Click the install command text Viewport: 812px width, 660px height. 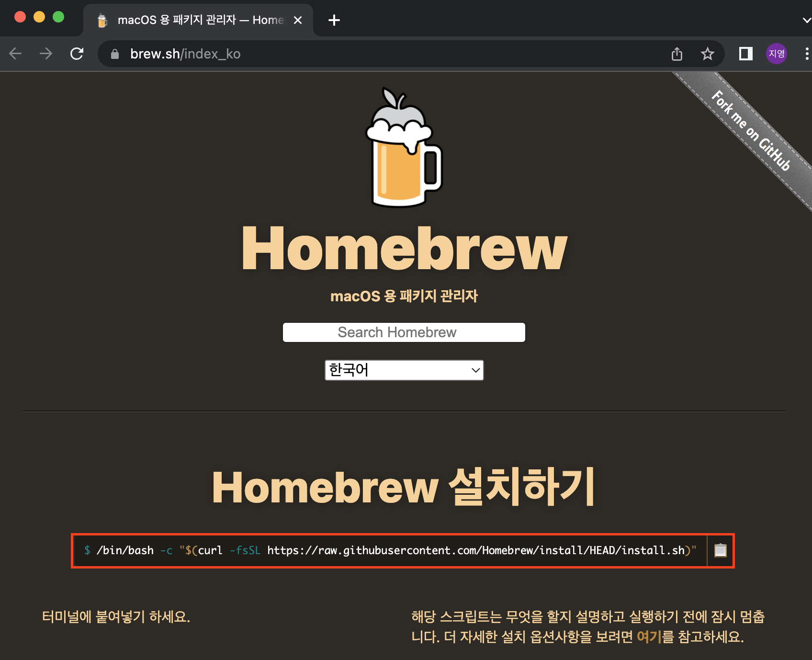pyautogui.click(x=390, y=550)
